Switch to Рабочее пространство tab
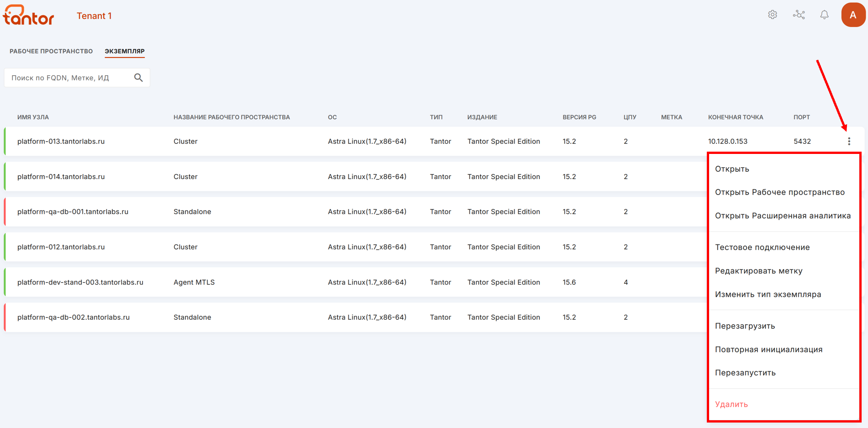Screen dimensions: 868x428 pyautogui.click(x=51, y=51)
